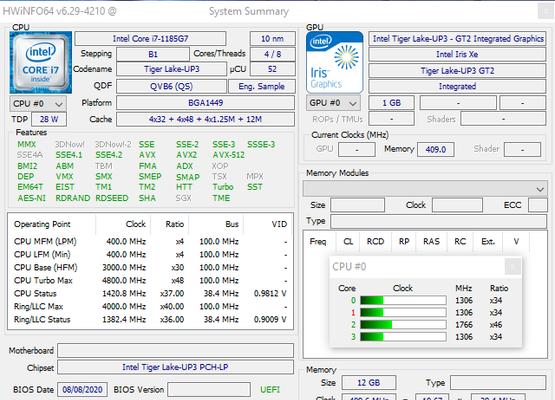Click the Core 0 clock bar

403,301
